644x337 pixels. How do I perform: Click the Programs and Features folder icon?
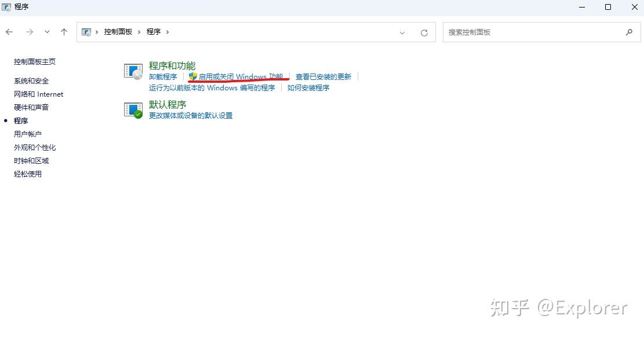pyautogui.click(x=133, y=70)
